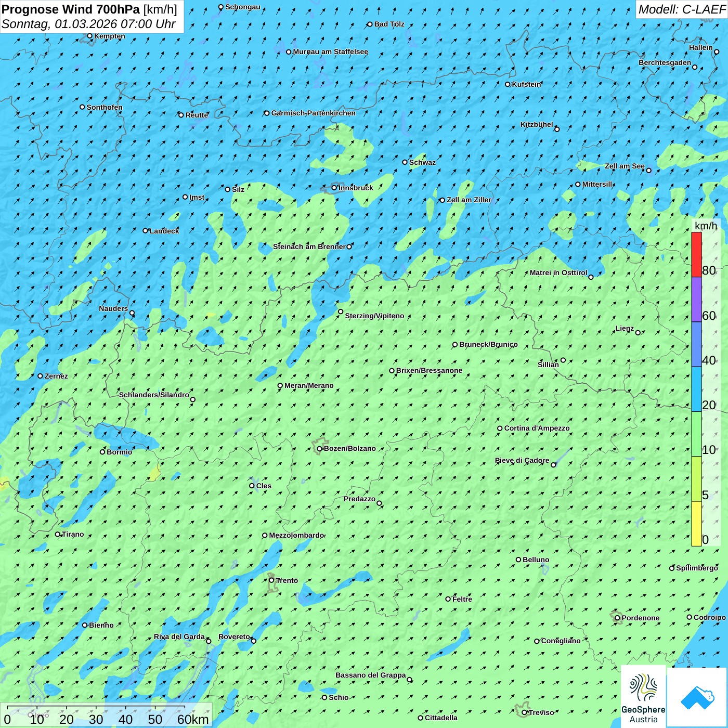Image resolution: width=728 pixels, height=728 pixels.
Task: Click the 'Modell: C-LAEF' label
Action: (682, 9)
